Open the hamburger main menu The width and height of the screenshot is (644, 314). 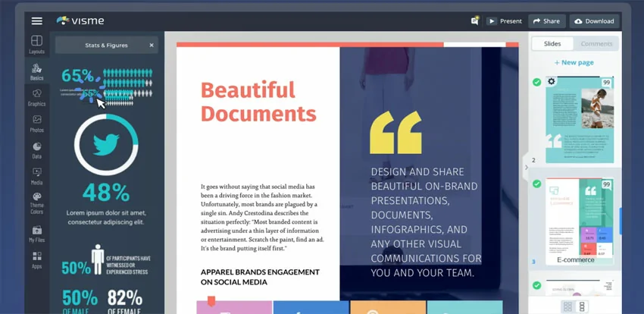pos(36,21)
